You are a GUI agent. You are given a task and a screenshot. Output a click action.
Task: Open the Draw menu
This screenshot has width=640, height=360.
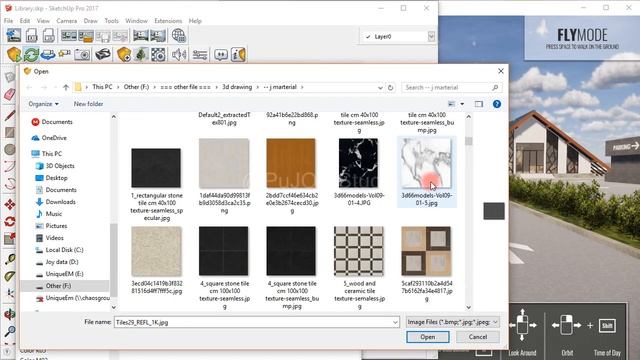(91, 21)
